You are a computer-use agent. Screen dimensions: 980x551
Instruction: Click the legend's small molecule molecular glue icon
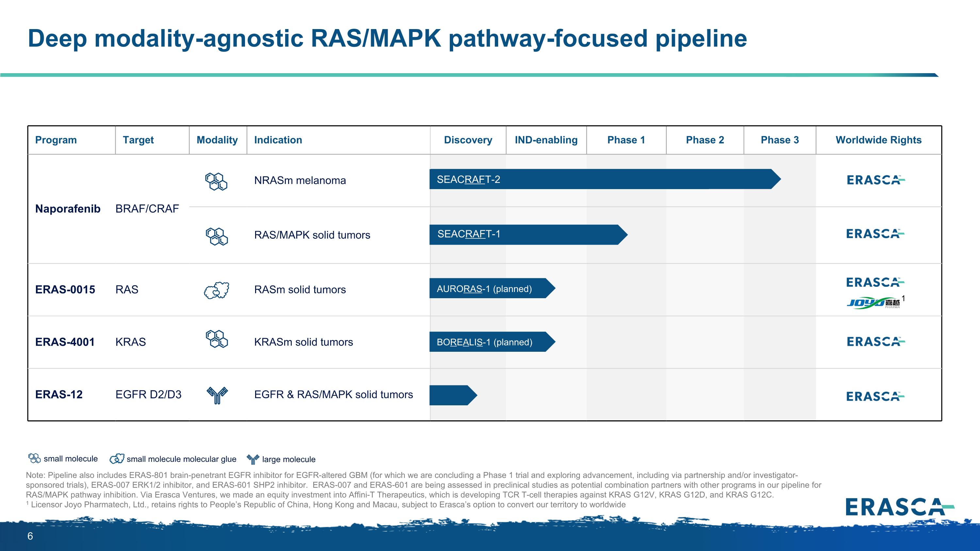tap(117, 459)
